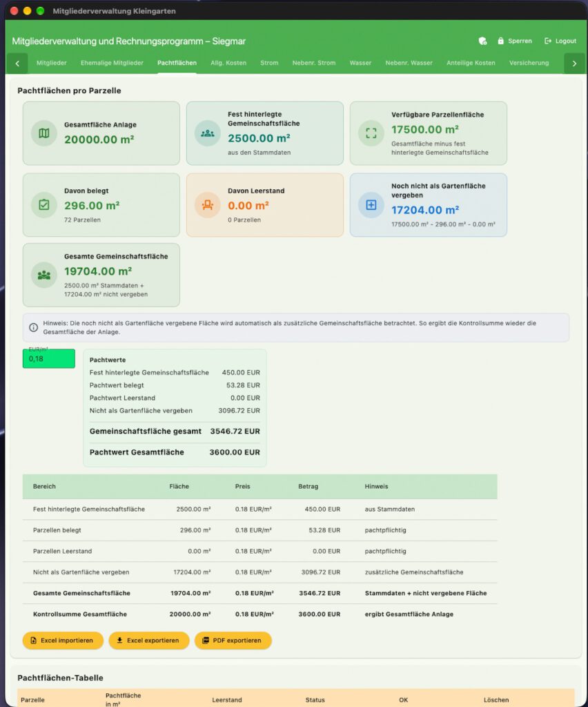Click the info icon beside the Hinweis text
The image size is (588, 707).
click(33, 327)
